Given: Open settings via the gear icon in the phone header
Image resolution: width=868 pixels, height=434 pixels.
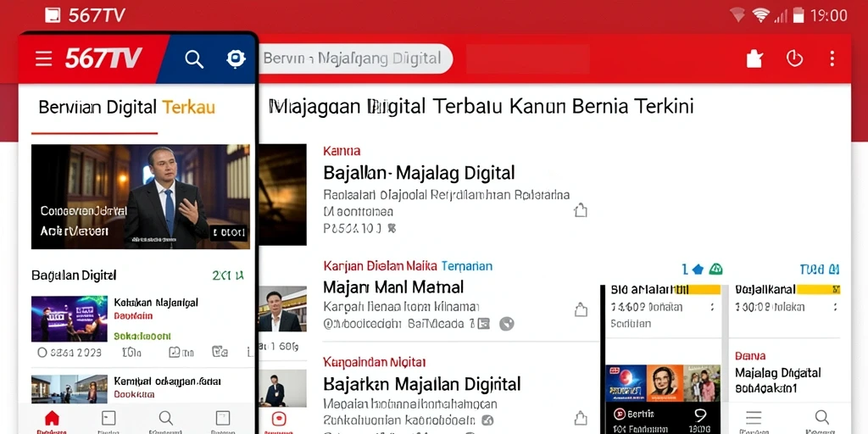Looking at the screenshot, I should coord(236,58).
